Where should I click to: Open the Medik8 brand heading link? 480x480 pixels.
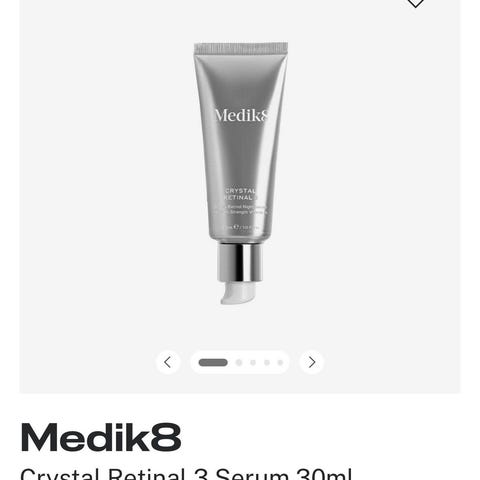click(101, 437)
